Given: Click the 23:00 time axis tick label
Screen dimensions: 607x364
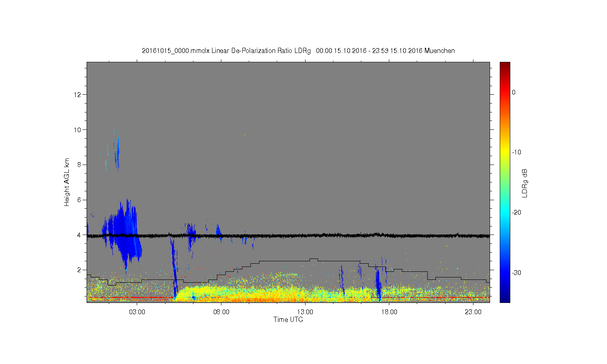Looking at the screenshot, I should click(x=473, y=312).
